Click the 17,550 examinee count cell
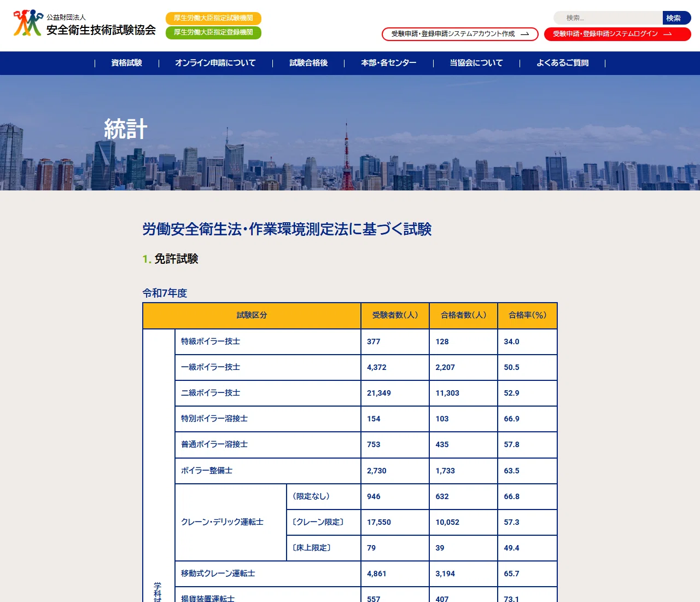Image resolution: width=700 pixels, height=602 pixels. 395,522
